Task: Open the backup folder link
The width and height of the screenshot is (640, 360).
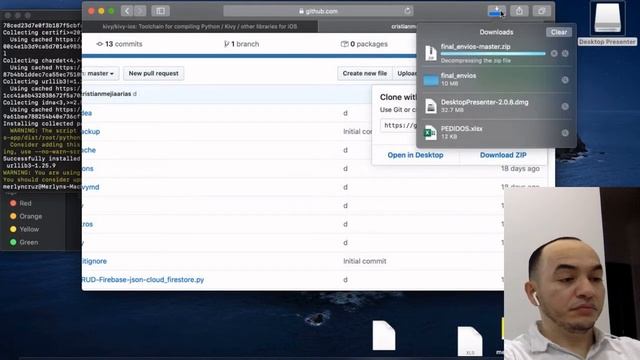Action: [x=91, y=131]
